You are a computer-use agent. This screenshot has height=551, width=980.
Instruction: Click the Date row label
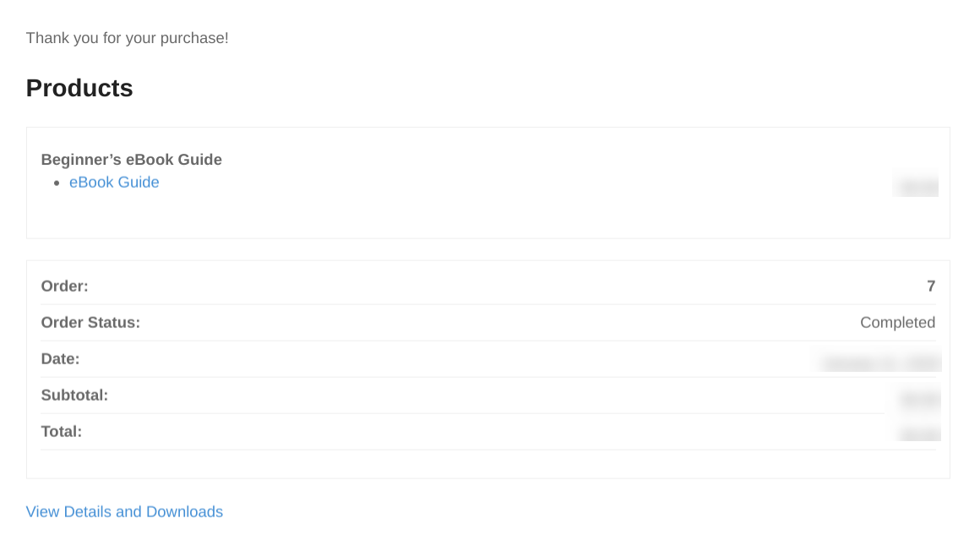pyautogui.click(x=60, y=358)
